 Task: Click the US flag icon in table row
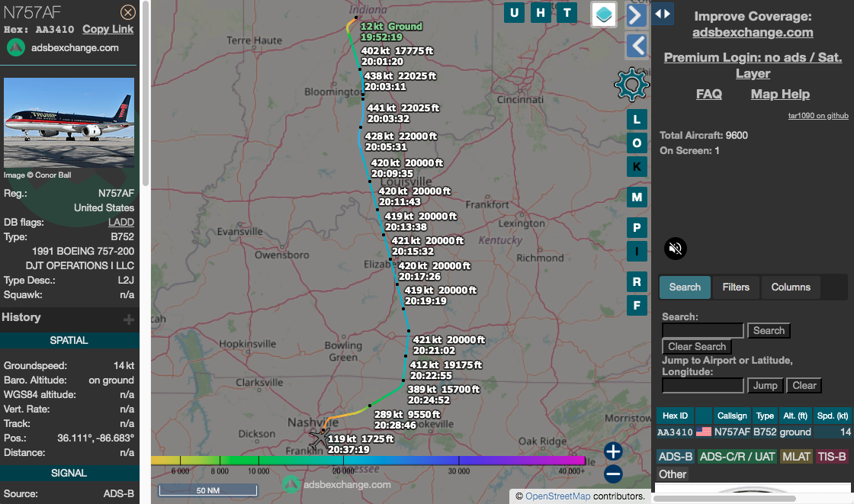703,432
